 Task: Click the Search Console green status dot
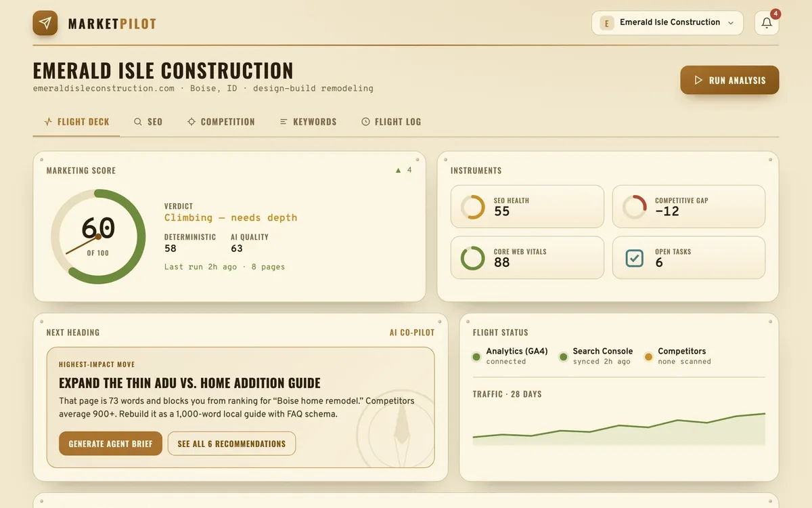pos(563,356)
